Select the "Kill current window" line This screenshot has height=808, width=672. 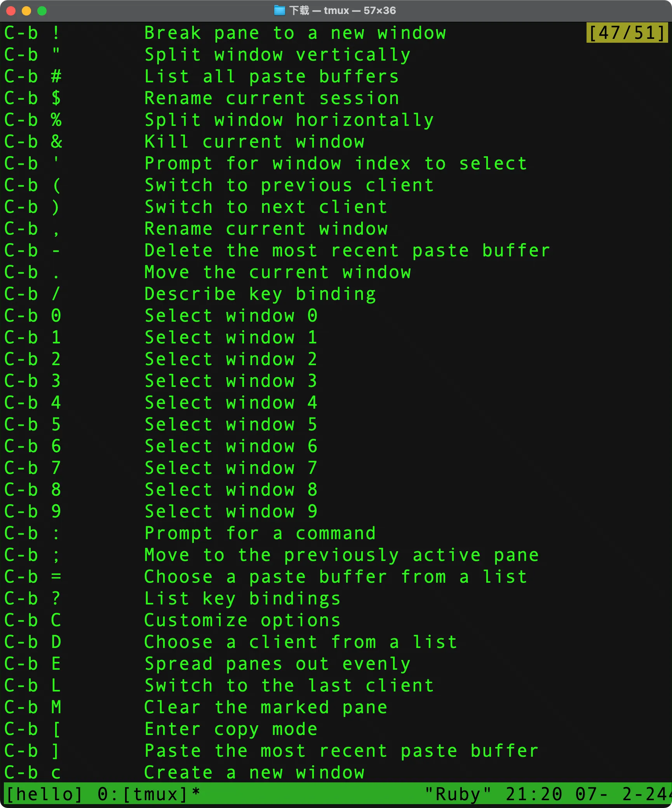point(254,142)
